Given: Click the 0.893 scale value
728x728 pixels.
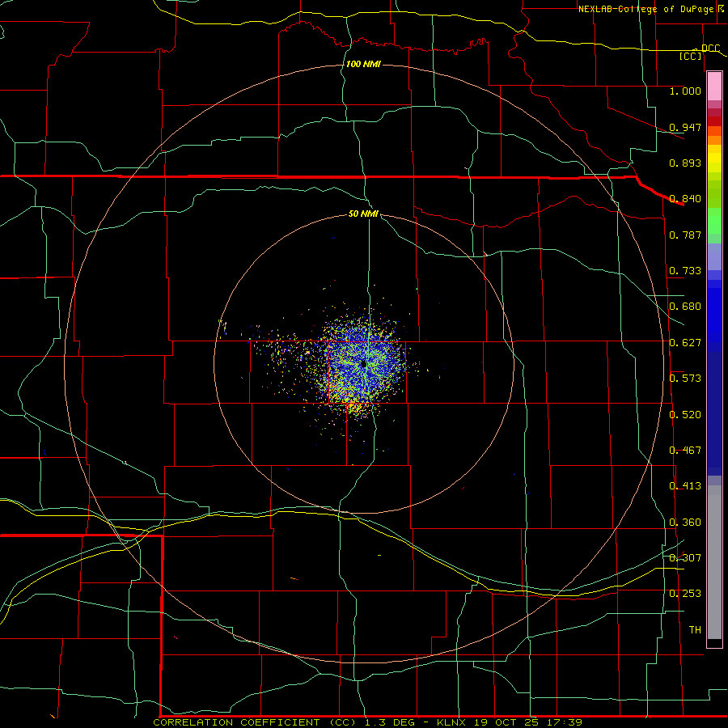Looking at the screenshot, I should pos(685,163).
